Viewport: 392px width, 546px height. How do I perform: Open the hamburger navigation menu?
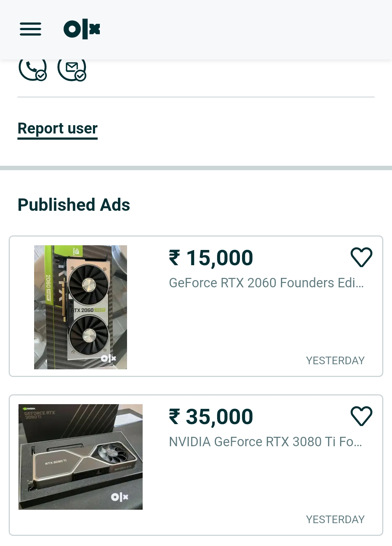click(30, 29)
